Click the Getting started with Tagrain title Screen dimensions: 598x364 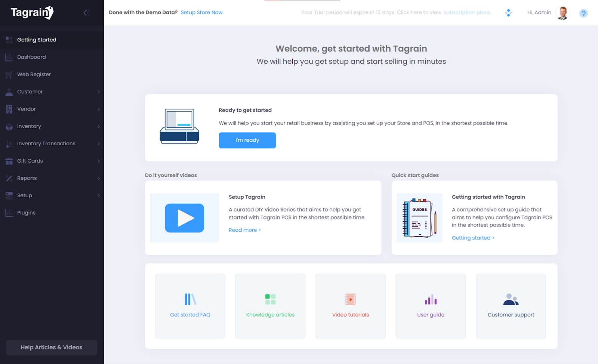pyautogui.click(x=488, y=197)
